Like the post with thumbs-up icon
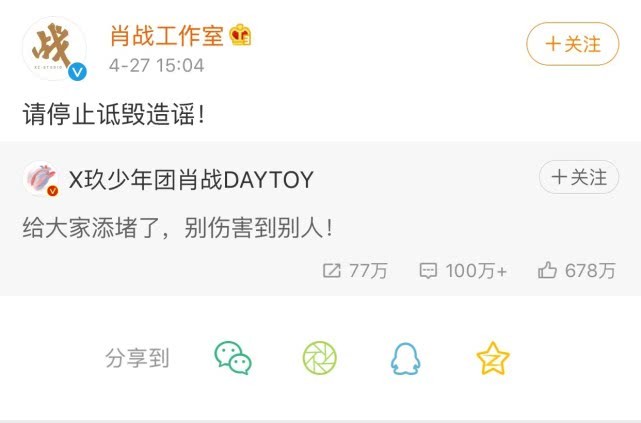The height and width of the screenshot is (423, 641). [547, 270]
